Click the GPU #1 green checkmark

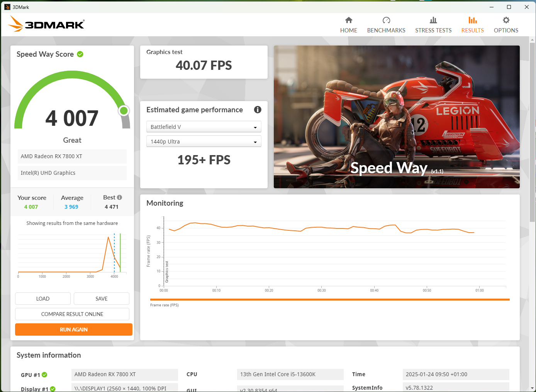pos(44,375)
